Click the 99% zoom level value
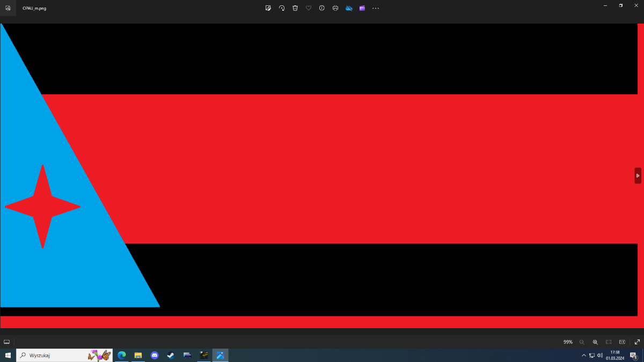Viewport: 644px width, 362px height. (568, 342)
